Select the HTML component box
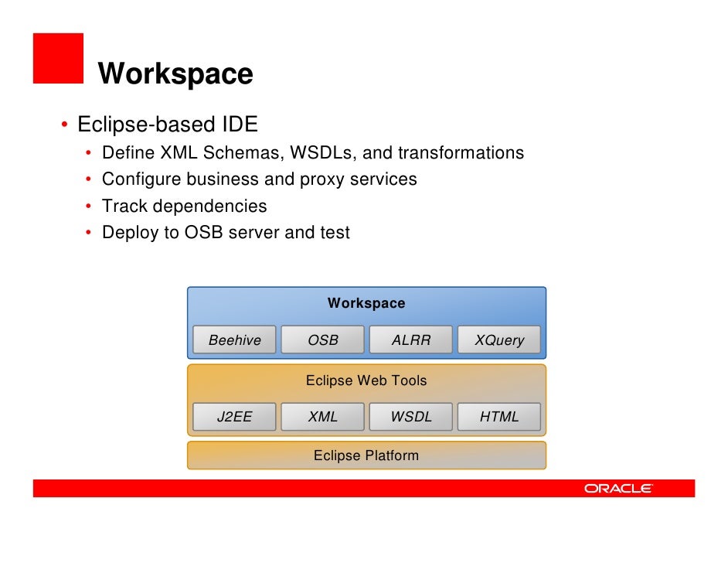The height and width of the screenshot is (563, 728). click(x=499, y=417)
